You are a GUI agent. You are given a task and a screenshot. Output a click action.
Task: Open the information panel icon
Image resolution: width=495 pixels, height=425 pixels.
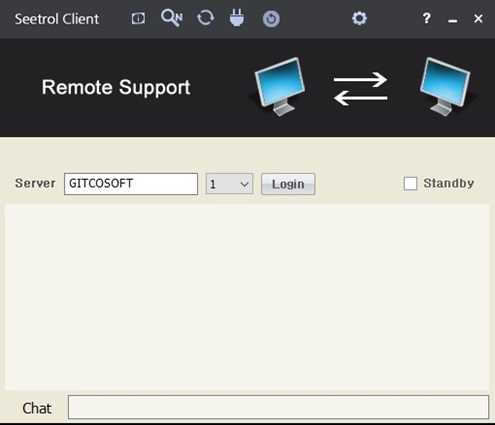[138, 19]
